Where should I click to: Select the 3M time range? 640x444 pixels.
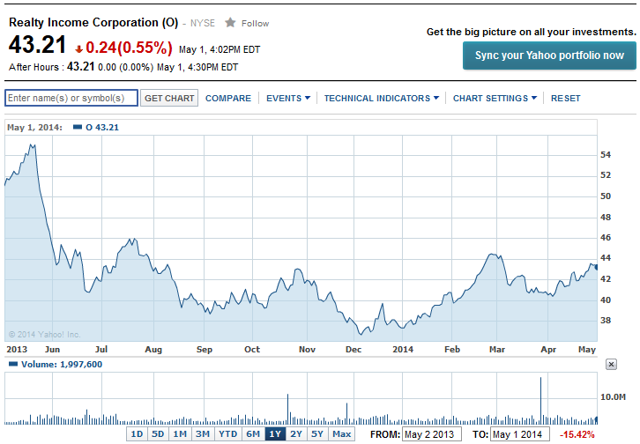(202, 434)
